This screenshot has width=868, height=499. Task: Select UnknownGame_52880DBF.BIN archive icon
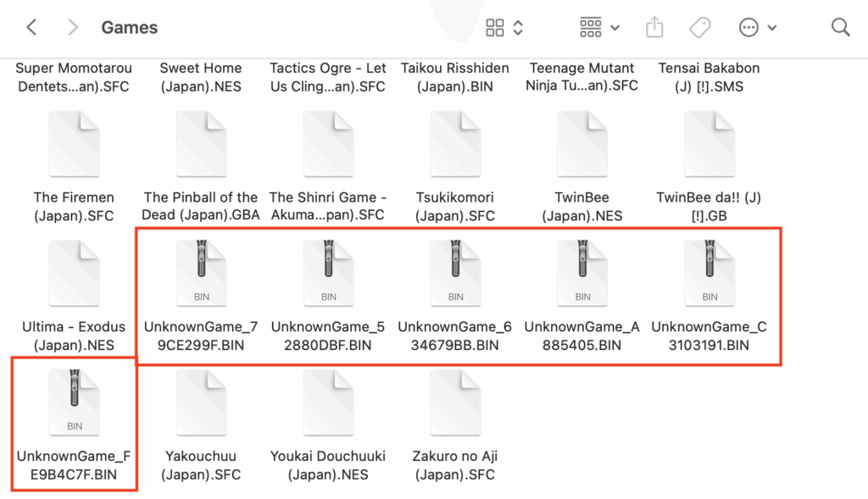coord(328,273)
